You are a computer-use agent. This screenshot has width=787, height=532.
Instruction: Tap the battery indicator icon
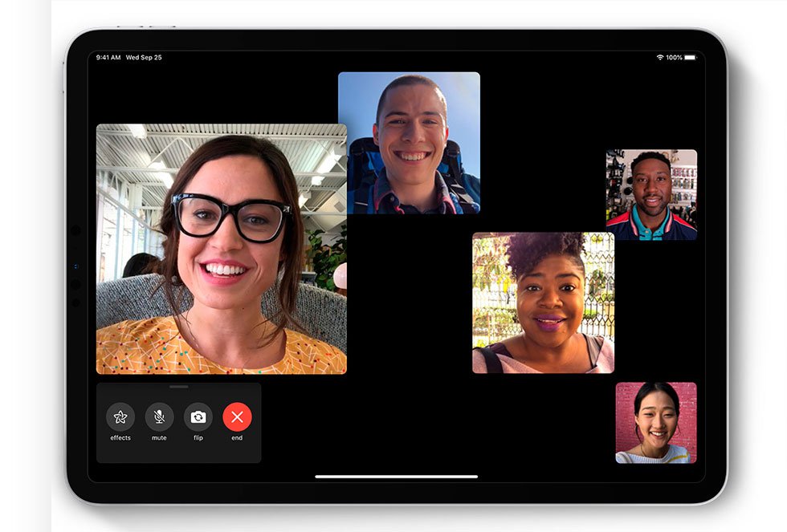(691, 58)
